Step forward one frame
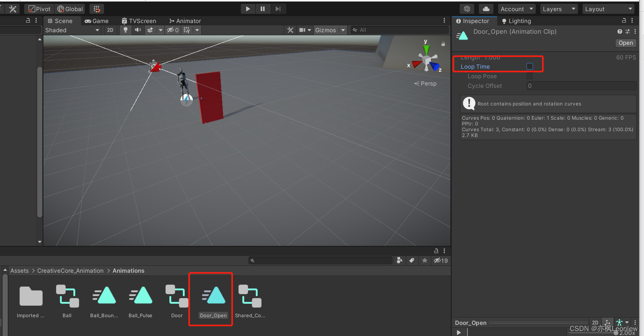This screenshot has width=644, height=336. pyautogui.click(x=278, y=9)
